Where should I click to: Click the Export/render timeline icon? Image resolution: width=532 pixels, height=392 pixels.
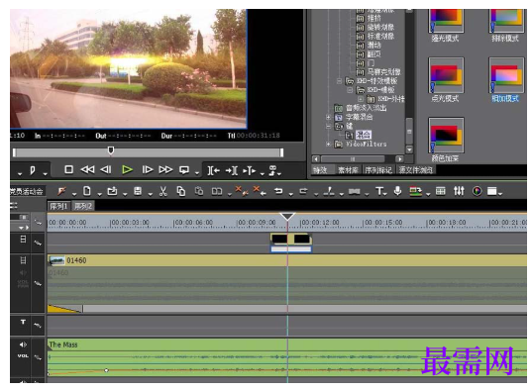click(x=416, y=192)
